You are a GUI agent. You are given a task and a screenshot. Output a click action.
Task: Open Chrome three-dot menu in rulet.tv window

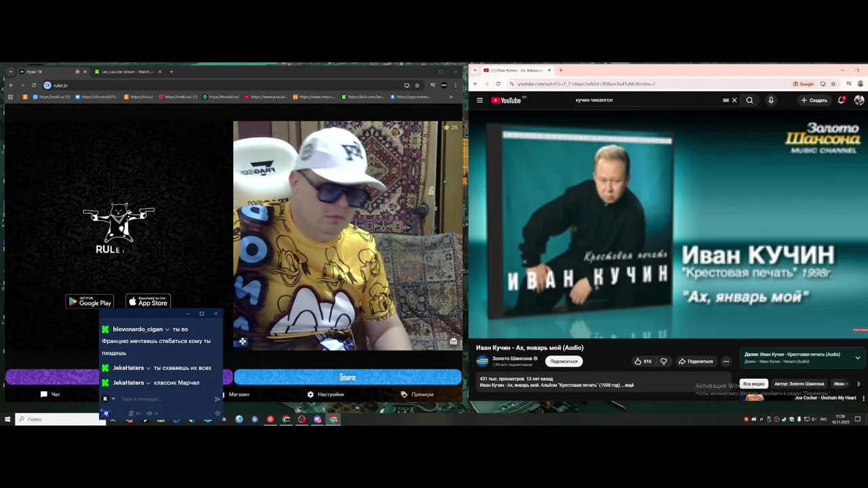coord(456,85)
